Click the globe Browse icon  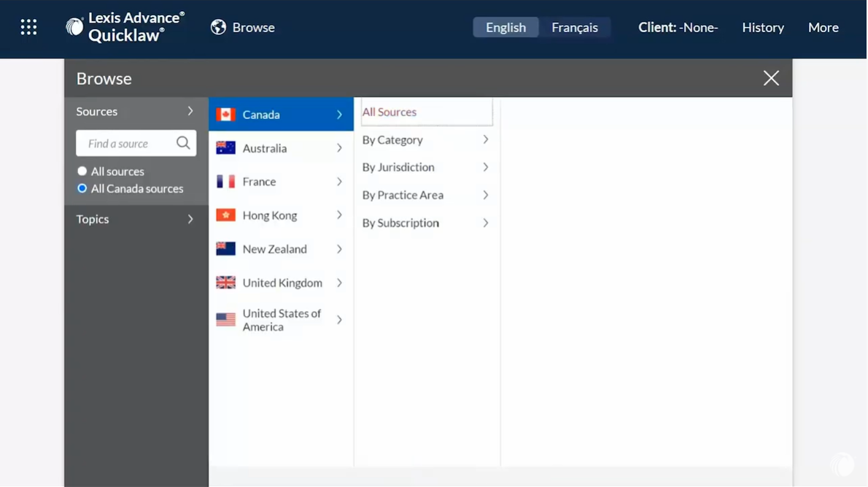coord(218,27)
